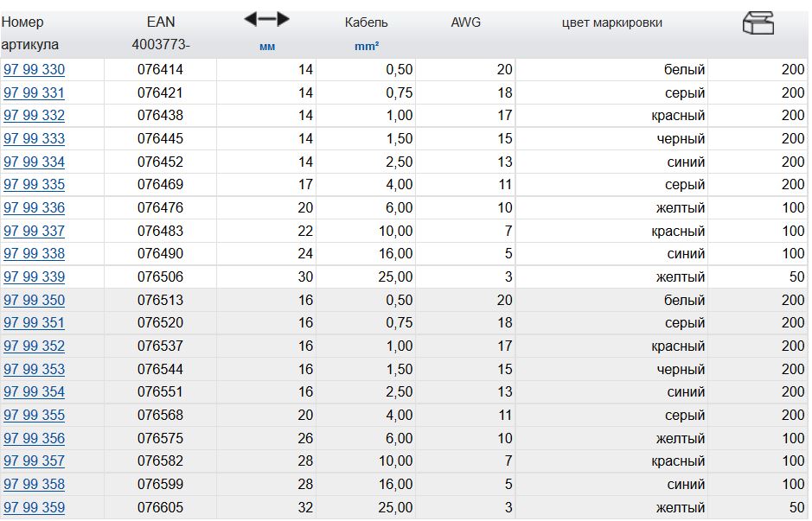This screenshot has width=812, height=521.
Task: Follow the 97 99 332 article link
Action: [x=34, y=116]
